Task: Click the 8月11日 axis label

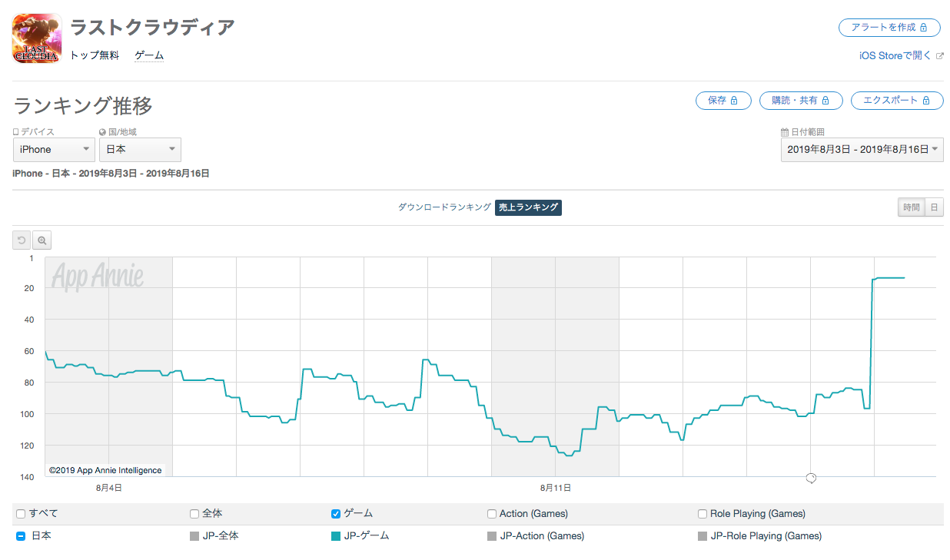Action: click(x=556, y=488)
